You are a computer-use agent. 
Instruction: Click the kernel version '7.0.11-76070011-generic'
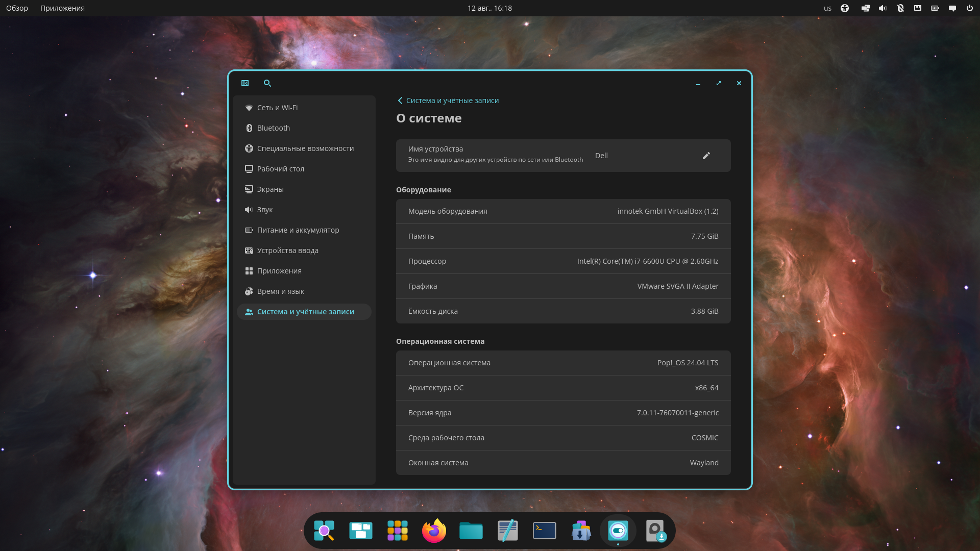[677, 413]
